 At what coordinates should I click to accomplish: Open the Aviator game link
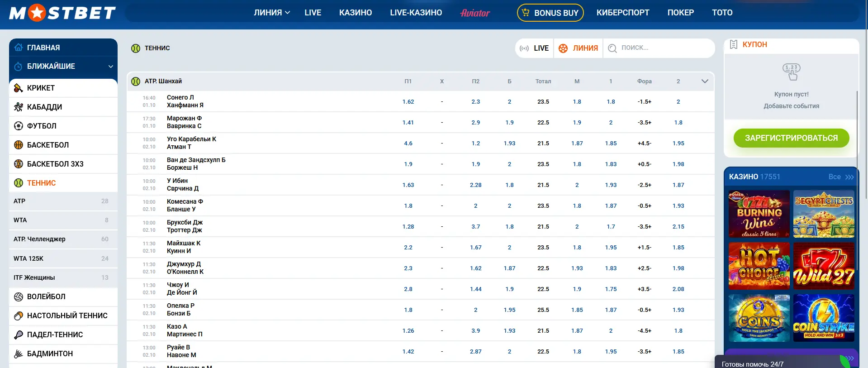pyautogui.click(x=475, y=13)
